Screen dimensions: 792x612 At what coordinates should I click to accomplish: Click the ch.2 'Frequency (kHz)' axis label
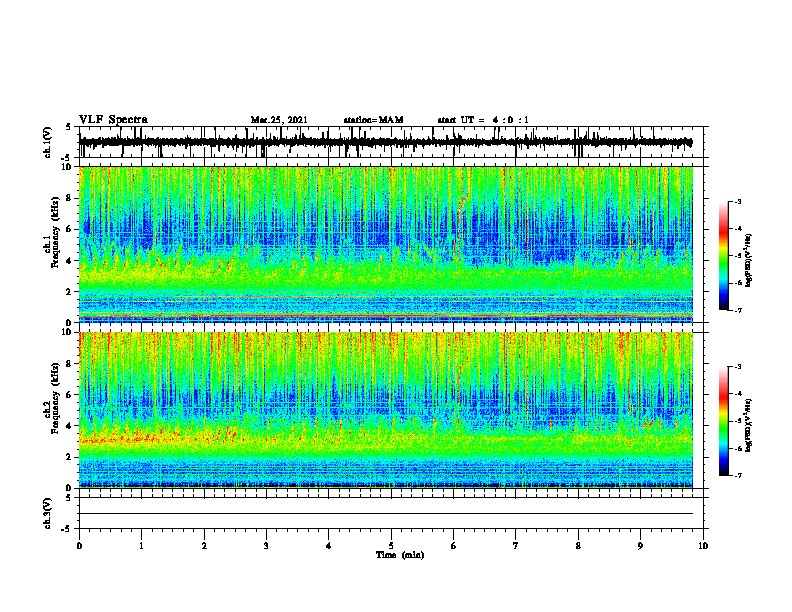pyautogui.click(x=55, y=398)
